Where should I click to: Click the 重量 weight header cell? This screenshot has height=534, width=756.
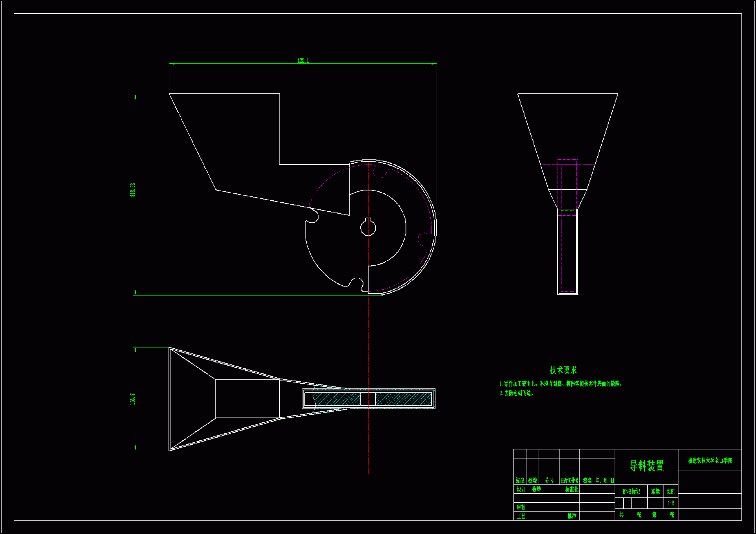655,491
